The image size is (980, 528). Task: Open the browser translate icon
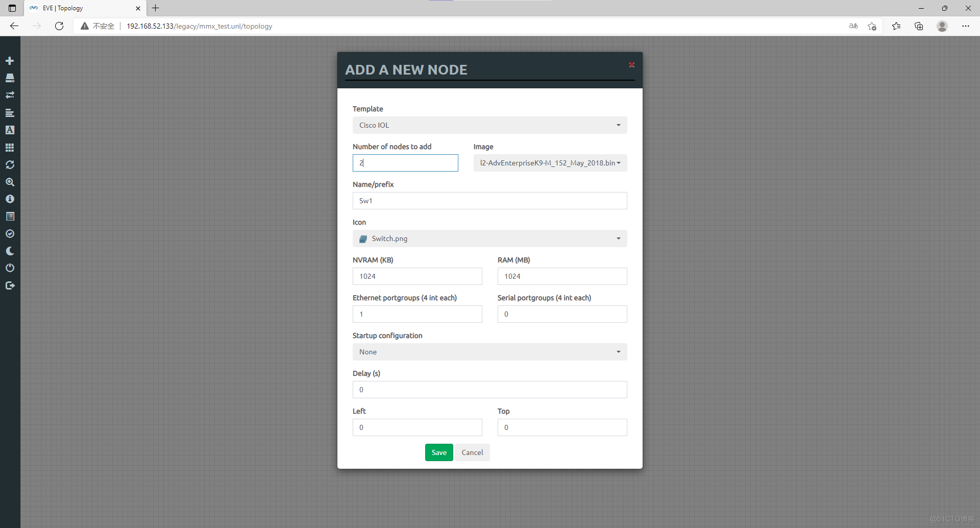[x=853, y=26]
